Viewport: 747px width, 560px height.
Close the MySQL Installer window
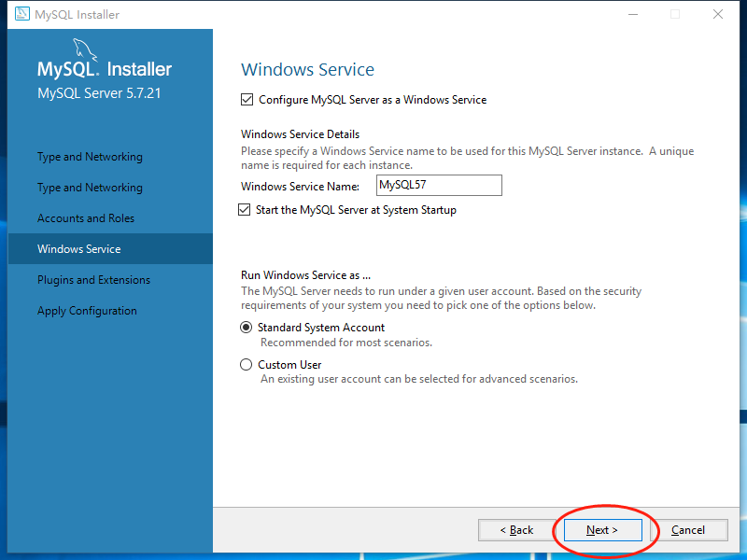pyautogui.click(x=718, y=14)
